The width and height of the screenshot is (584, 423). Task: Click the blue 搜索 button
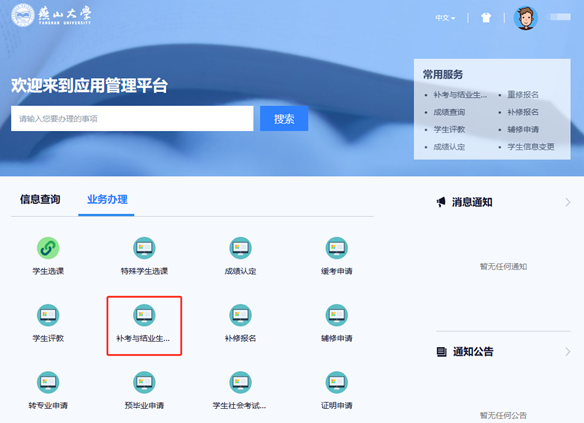284,118
